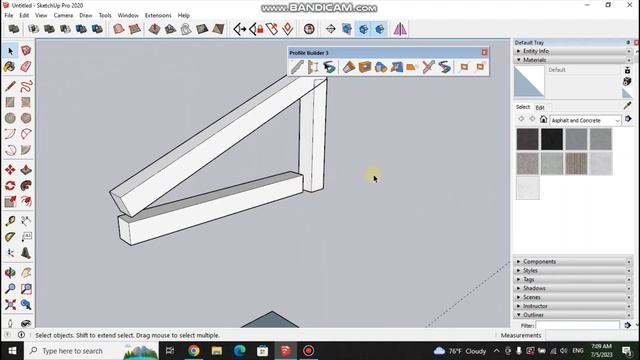Image resolution: width=640 pixels, height=360 pixels.
Task: Close the Profile Builder 3 toolbar
Action: [484, 53]
